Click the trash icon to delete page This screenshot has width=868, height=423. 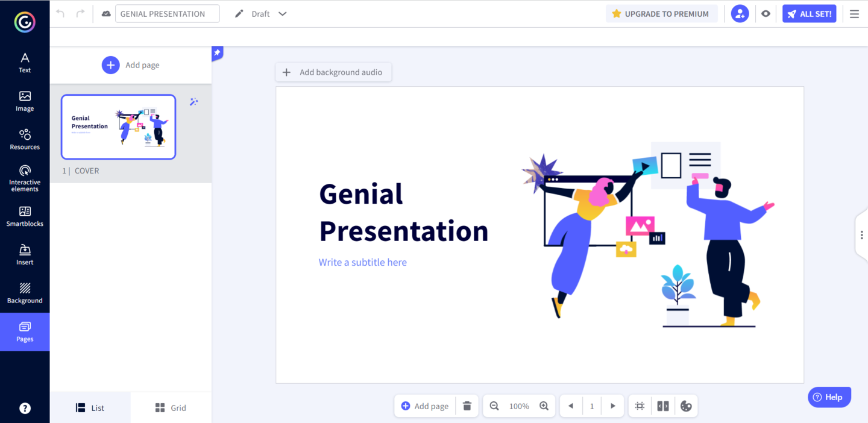click(x=467, y=406)
